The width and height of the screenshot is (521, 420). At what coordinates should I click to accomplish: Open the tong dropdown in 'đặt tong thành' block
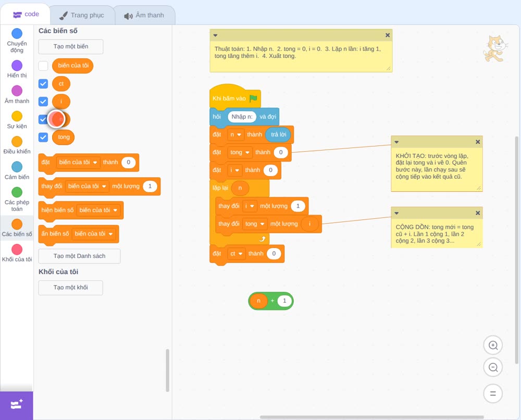point(240,153)
